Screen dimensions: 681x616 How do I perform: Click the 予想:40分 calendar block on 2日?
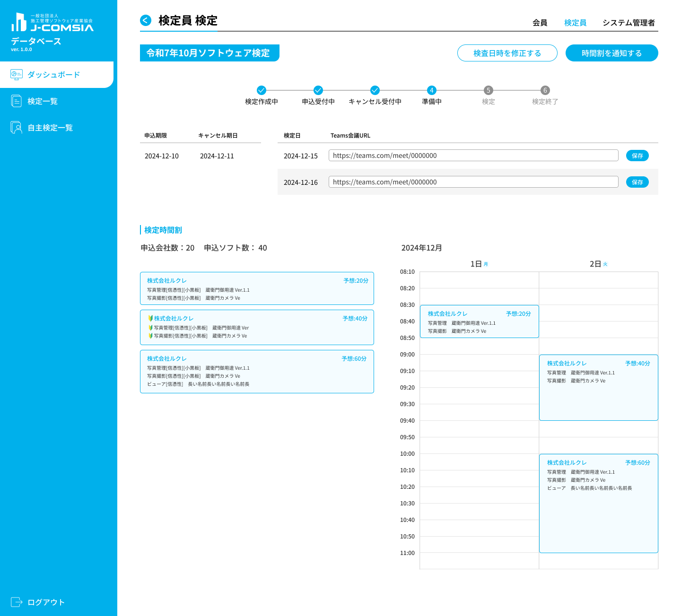[x=598, y=388]
